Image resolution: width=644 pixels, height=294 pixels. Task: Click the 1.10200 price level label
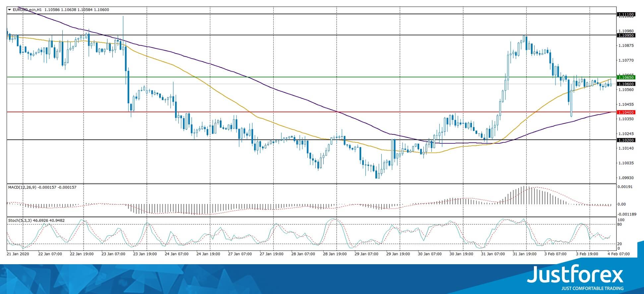pyautogui.click(x=626, y=140)
